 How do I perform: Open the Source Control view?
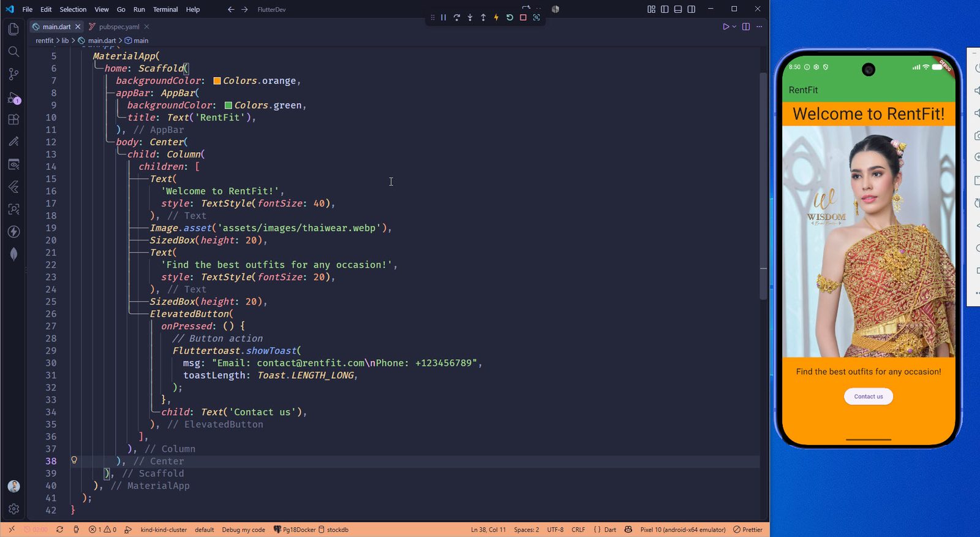13,74
